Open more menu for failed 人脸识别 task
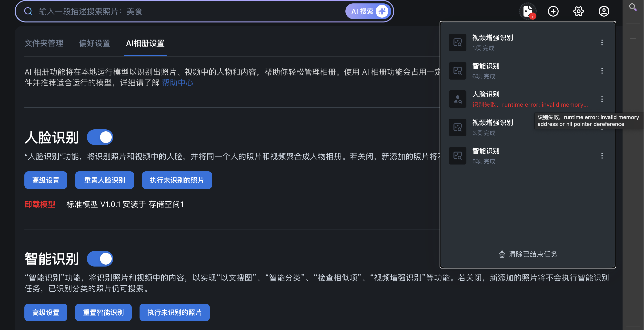 coord(602,99)
